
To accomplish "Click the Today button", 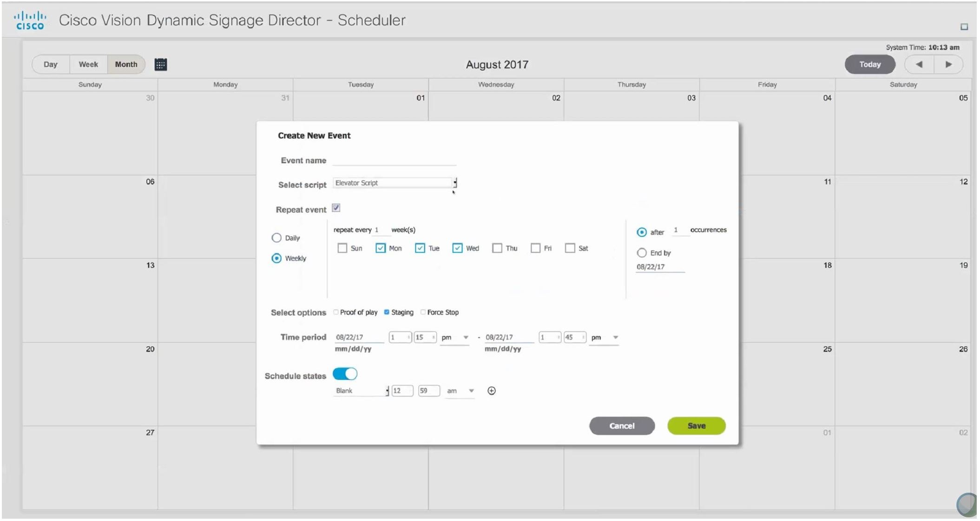I will click(x=870, y=65).
